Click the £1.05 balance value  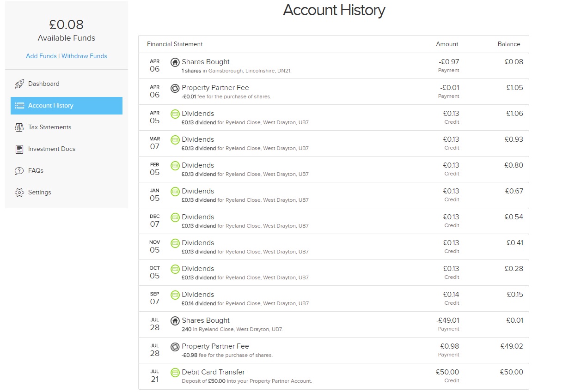click(x=514, y=88)
